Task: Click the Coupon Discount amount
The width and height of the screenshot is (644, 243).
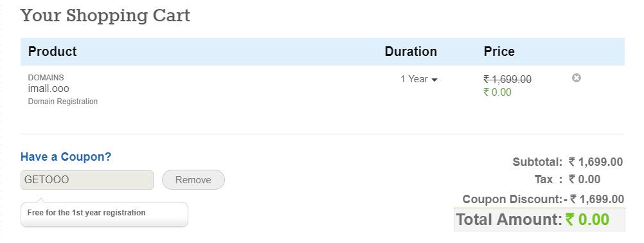Action: tap(594, 199)
